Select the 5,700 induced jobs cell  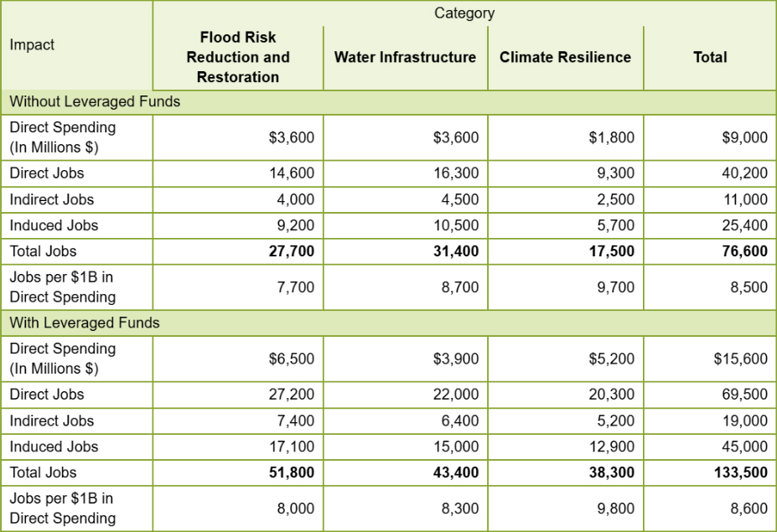tap(566, 225)
